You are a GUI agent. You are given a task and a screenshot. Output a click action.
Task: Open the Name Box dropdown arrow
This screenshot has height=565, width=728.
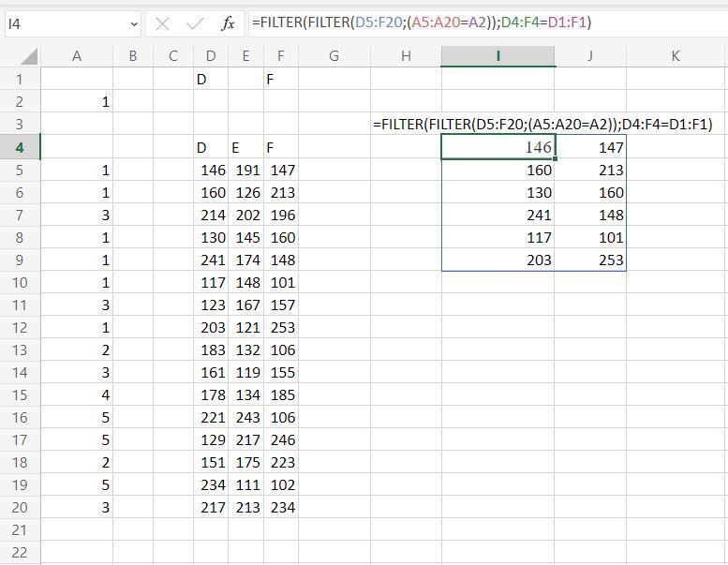pyautogui.click(x=134, y=23)
